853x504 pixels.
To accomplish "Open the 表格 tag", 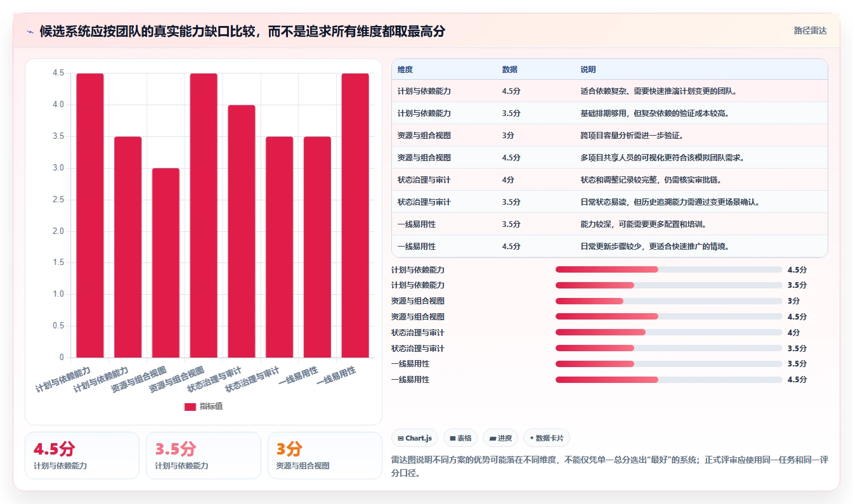I will click(460, 438).
